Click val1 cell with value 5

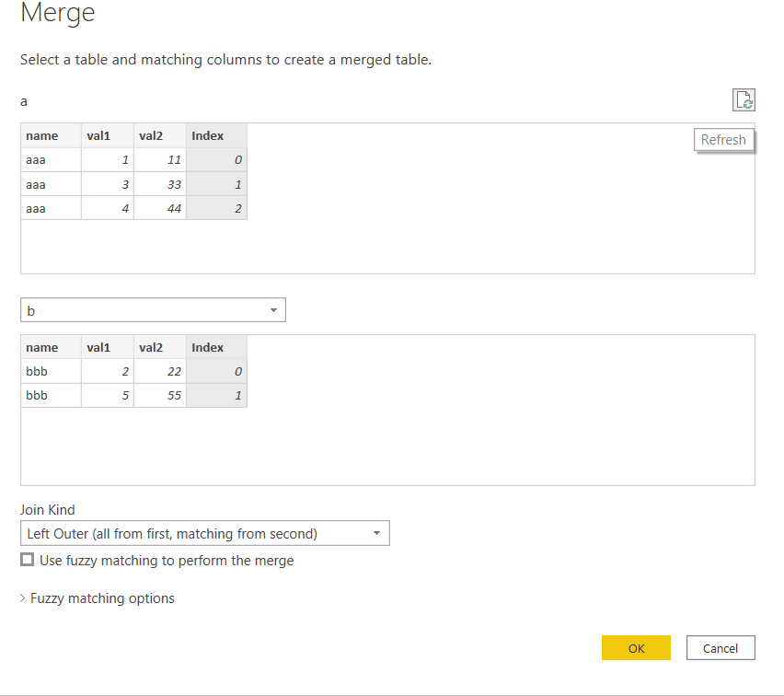[108, 395]
